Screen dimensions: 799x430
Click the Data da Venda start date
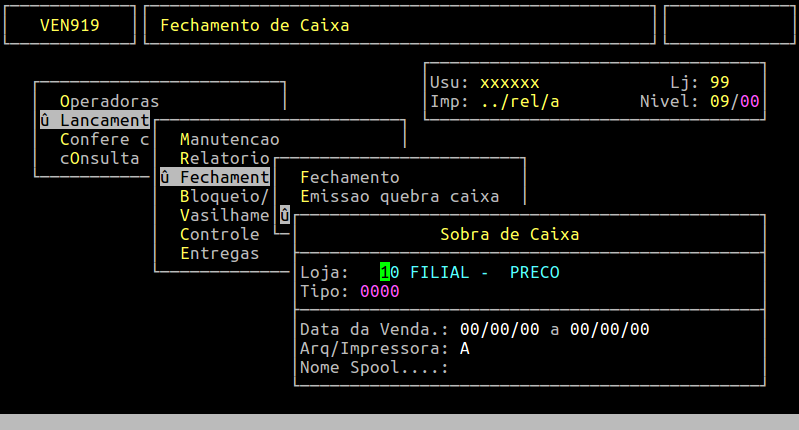tap(499, 329)
